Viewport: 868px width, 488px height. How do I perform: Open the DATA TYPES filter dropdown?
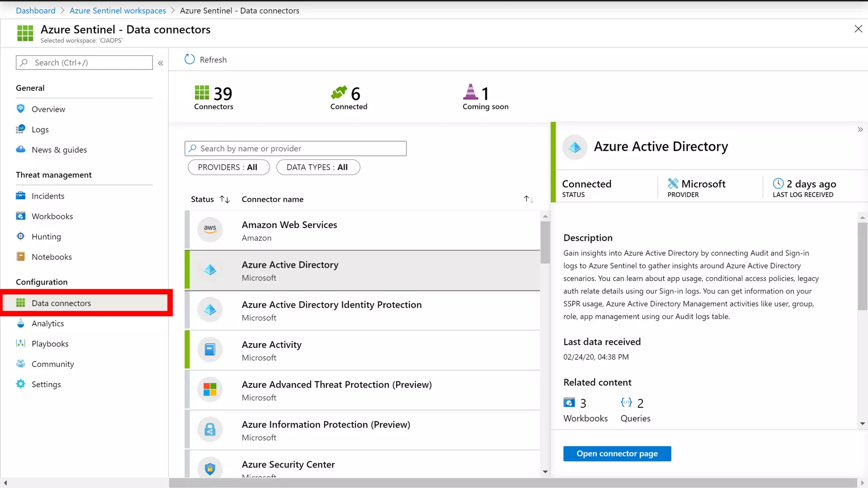(x=318, y=167)
